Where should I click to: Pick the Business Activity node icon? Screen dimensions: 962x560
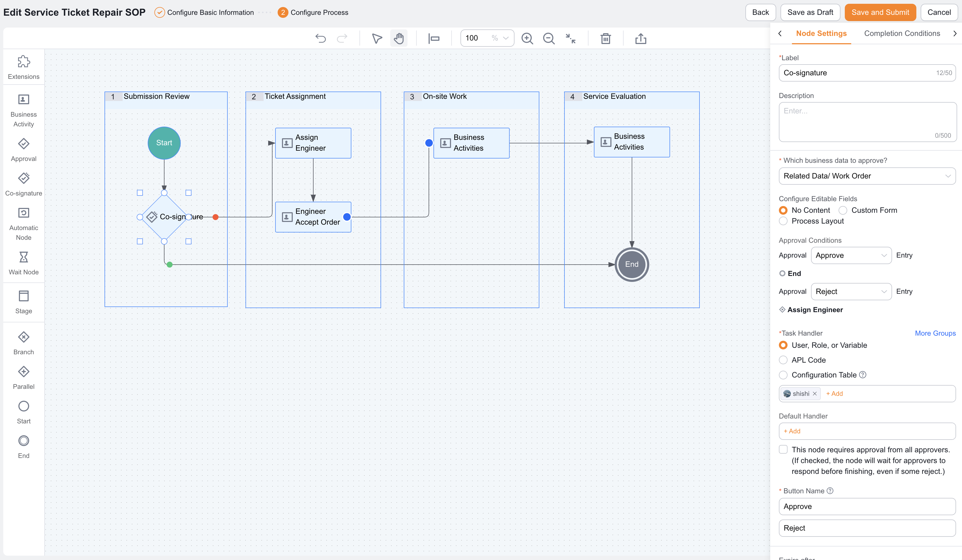[x=24, y=99]
